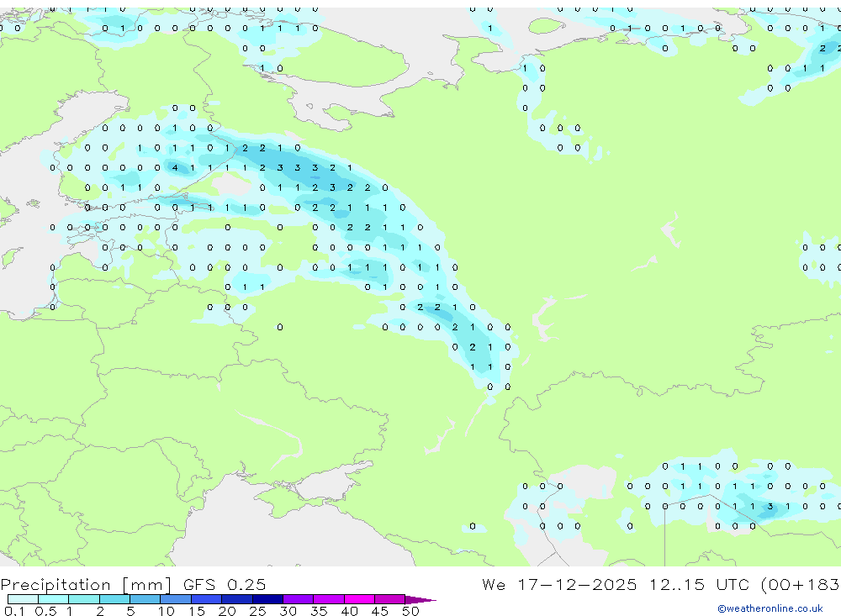Click the "(00+183" forecast offset text
Image resolution: width=841 pixels, height=616 pixels.
801,585
